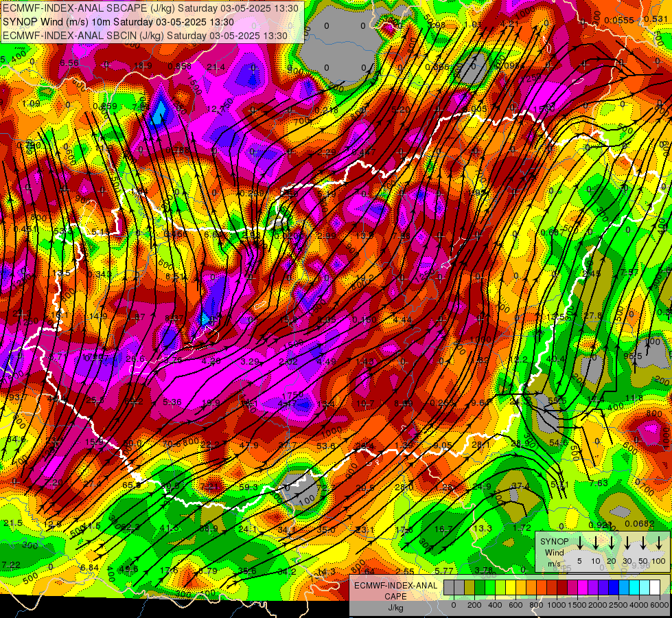Click the SYNOP label in the wind legend
Screen dimensions: 672x618
pos(554,542)
